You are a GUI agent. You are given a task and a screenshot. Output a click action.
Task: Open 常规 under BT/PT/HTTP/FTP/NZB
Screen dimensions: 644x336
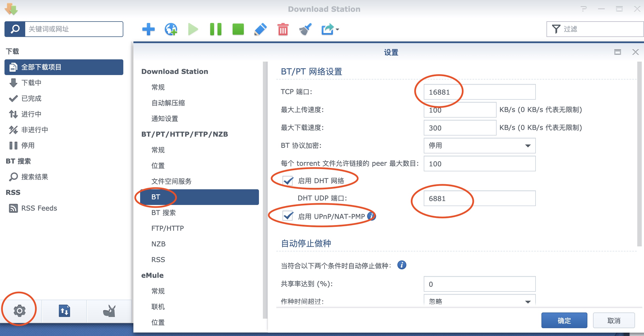pyautogui.click(x=200, y=150)
